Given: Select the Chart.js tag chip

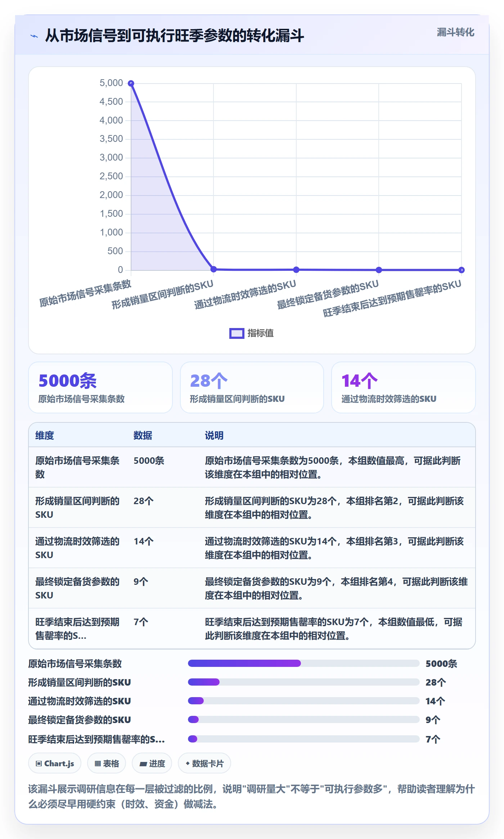Looking at the screenshot, I should point(55,763).
